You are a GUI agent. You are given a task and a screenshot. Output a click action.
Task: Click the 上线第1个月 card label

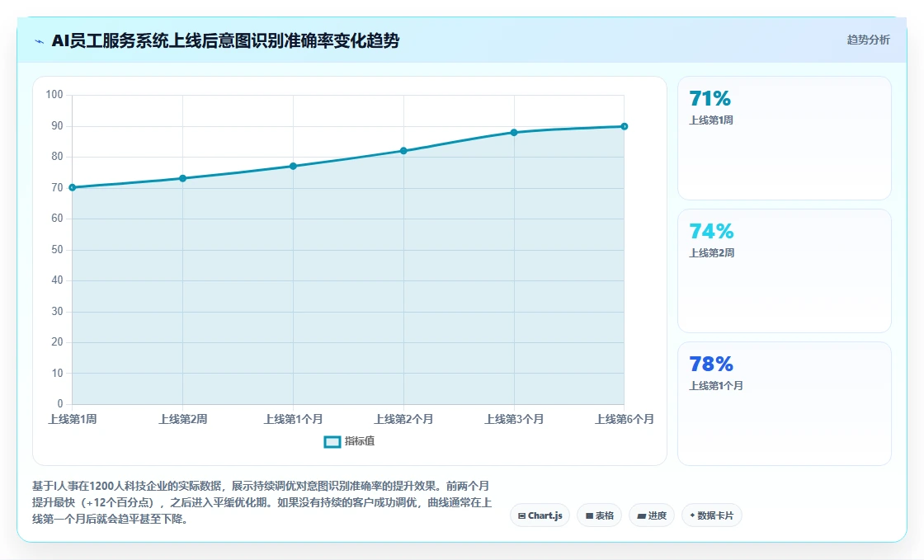pyautogui.click(x=716, y=386)
